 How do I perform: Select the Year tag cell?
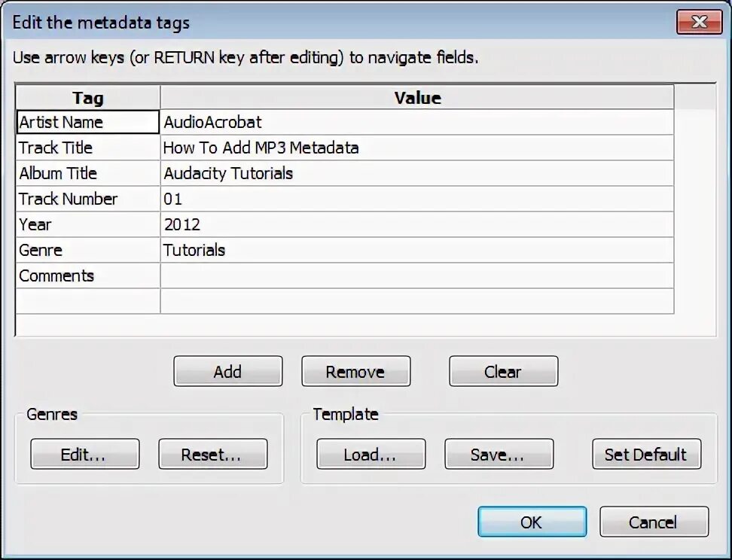pyautogui.click(x=88, y=224)
